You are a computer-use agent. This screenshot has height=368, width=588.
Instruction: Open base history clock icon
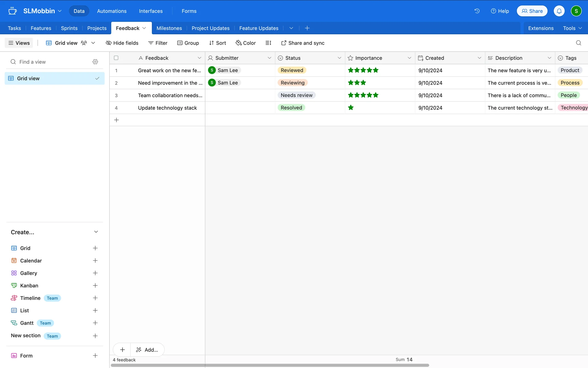tap(477, 11)
